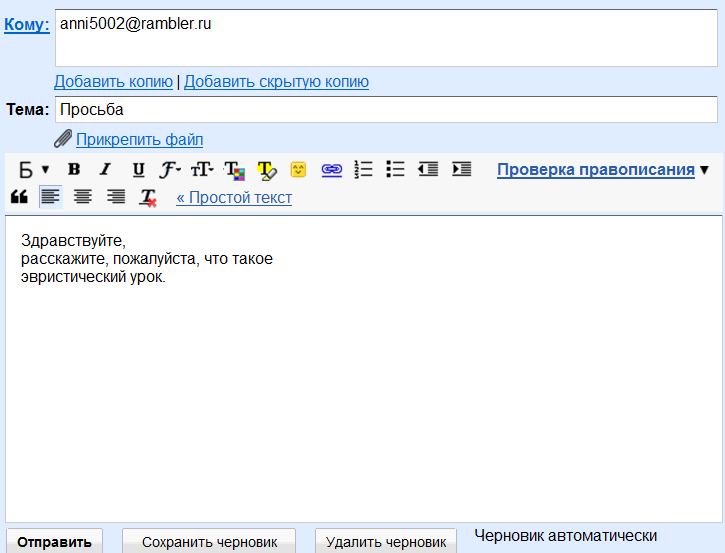Open the text highlight color picker

[x=266, y=169]
